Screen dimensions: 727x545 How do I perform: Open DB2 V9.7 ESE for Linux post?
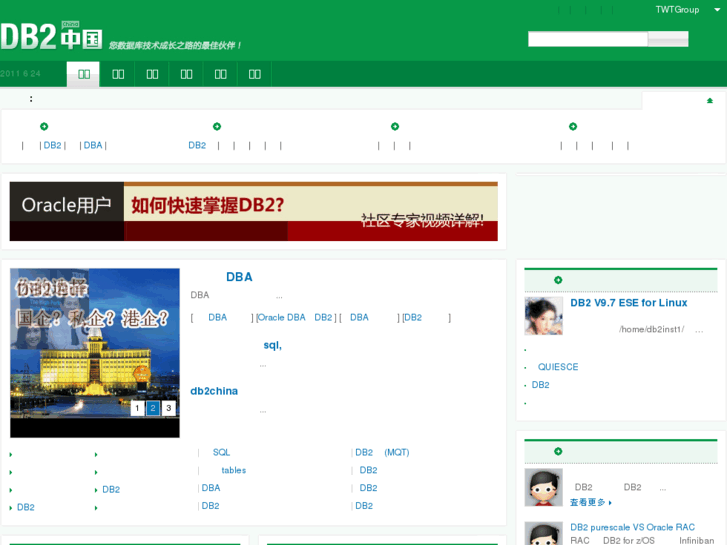coord(629,303)
